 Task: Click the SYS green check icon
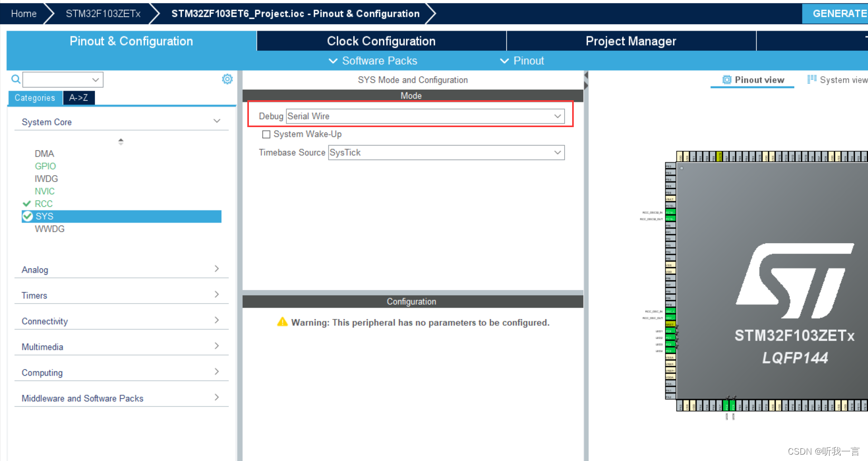pyautogui.click(x=28, y=216)
